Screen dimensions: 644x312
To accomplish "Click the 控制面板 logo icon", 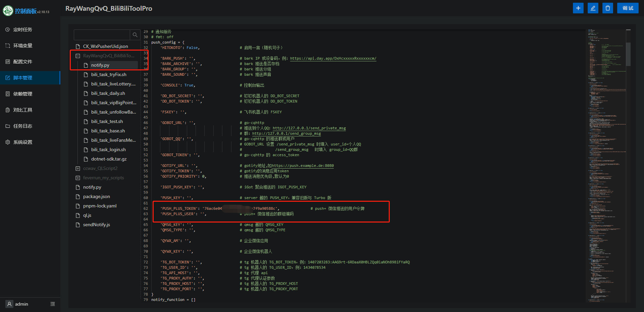I will click(x=7, y=10).
